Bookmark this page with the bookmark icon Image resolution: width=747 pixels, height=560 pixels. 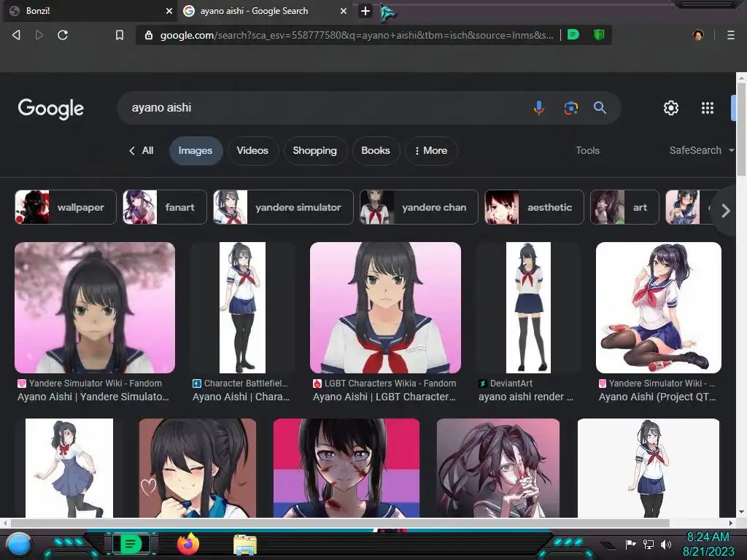click(119, 35)
